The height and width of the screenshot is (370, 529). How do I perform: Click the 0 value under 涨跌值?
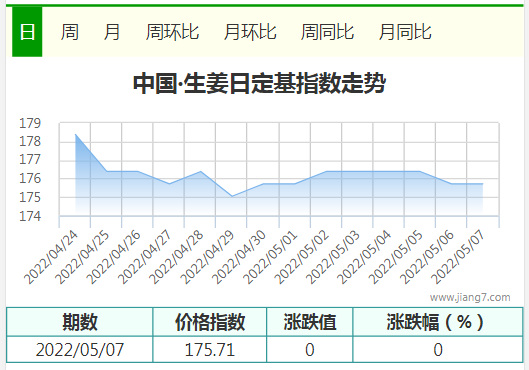pyautogui.click(x=310, y=349)
